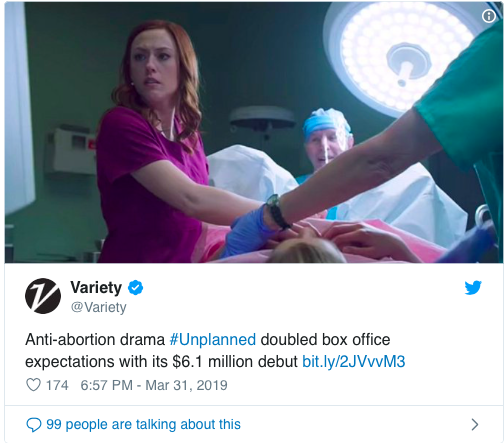Open the Twitter bird logo

click(x=473, y=288)
